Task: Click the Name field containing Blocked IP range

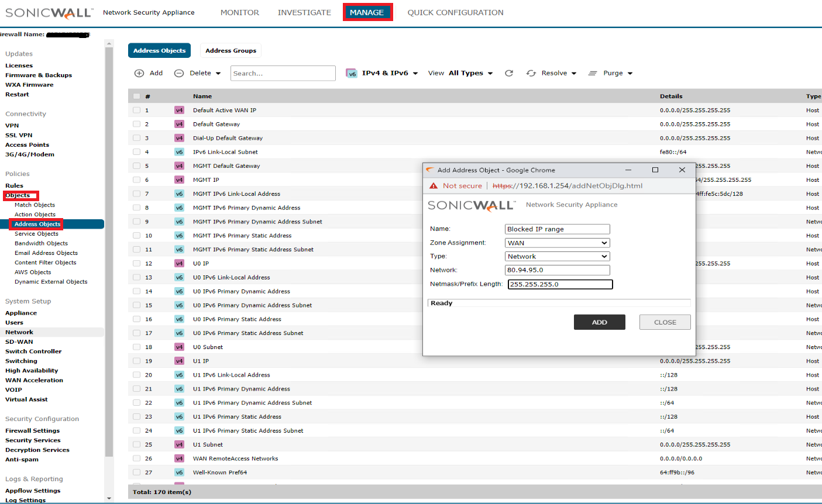Action: click(x=558, y=229)
